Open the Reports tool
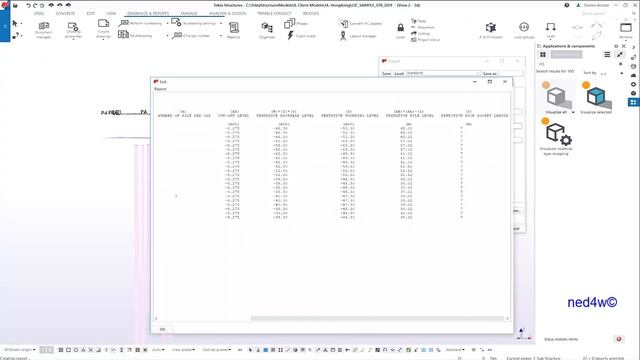 pos(233,30)
